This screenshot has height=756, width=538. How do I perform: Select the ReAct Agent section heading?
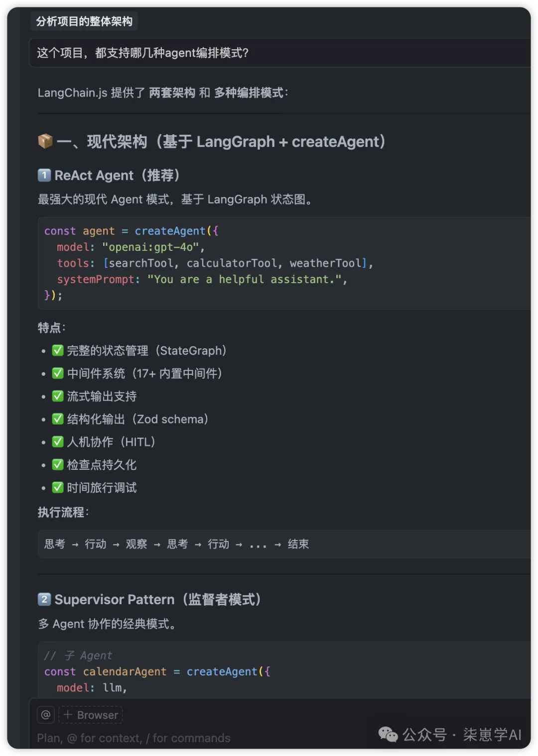[x=118, y=175]
